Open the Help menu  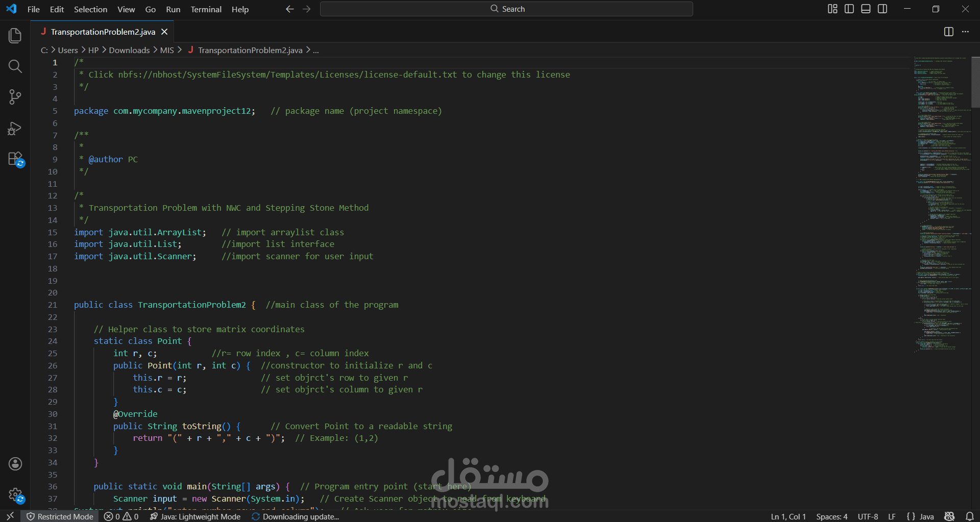pos(240,9)
